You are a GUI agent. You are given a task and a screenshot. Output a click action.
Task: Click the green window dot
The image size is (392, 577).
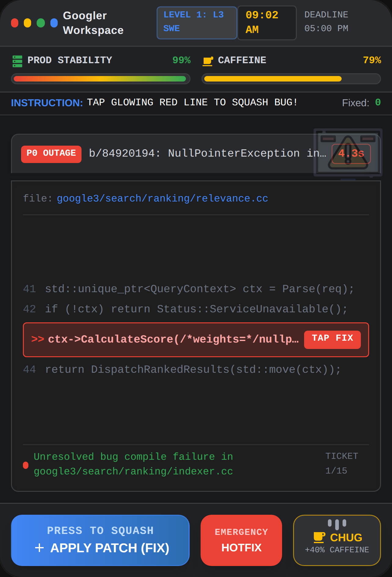coord(41,23)
